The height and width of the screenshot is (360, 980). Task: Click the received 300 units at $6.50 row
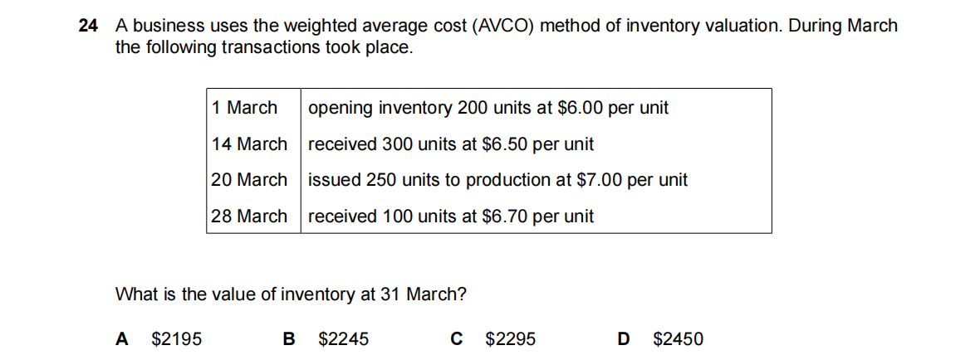tap(451, 144)
